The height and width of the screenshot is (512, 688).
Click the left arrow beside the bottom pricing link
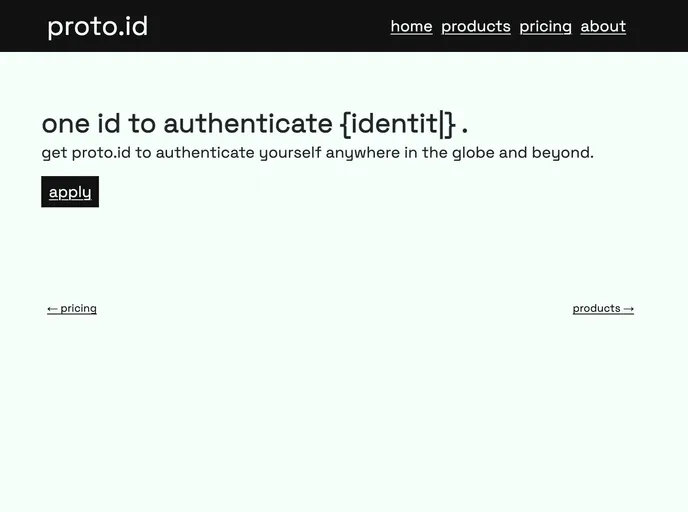[x=52, y=309]
